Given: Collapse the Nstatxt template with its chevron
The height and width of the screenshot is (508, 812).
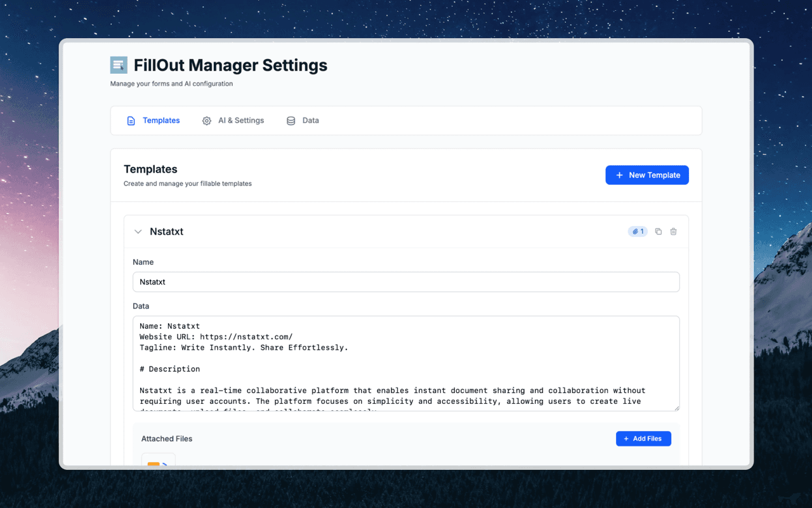Looking at the screenshot, I should (138, 231).
